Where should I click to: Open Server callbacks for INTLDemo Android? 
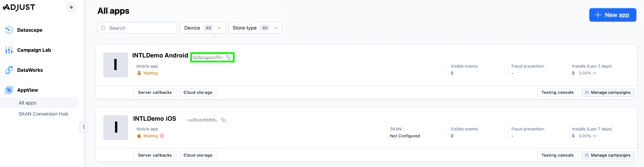coord(155,92)
